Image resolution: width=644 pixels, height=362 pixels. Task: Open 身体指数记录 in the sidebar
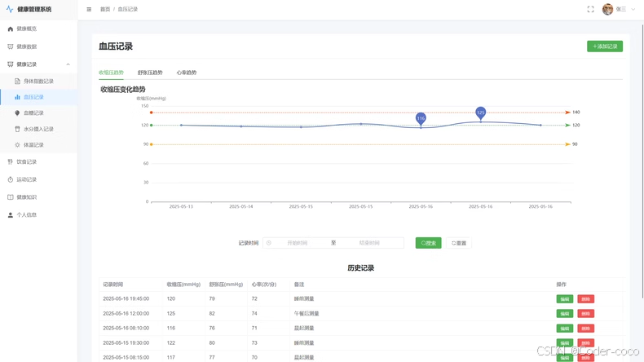click(x=38, y=82)
